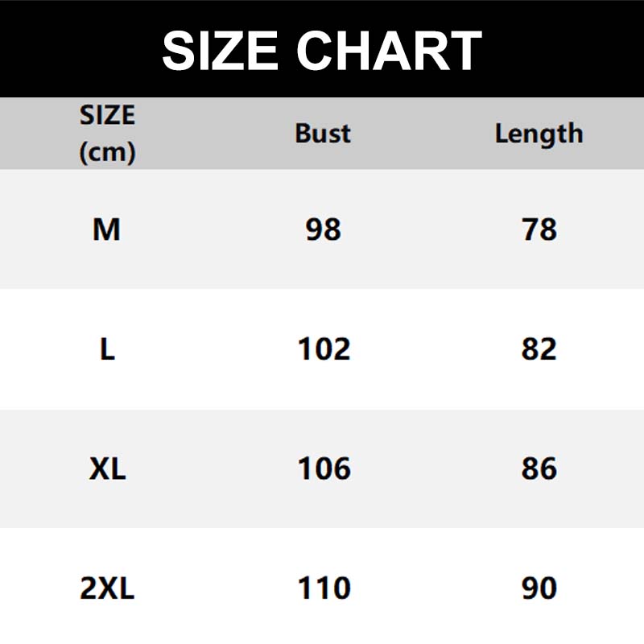Select length measurement 86

pyautogui.click(x=539, y=469)
